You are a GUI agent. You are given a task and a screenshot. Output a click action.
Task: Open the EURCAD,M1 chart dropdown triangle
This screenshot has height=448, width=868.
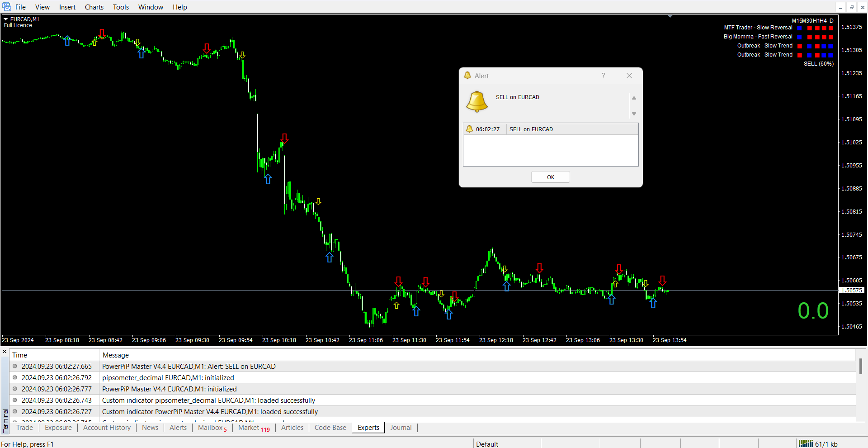click(x=6, y=19)
